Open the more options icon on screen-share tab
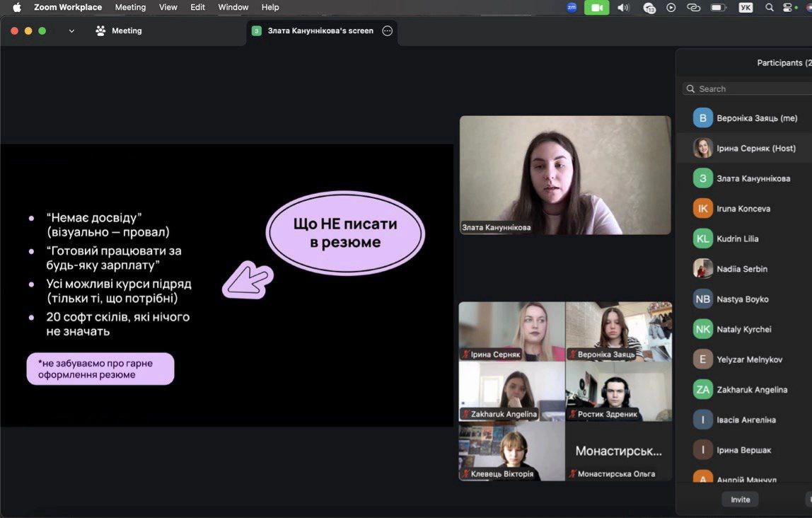 pyautogui.click(x=387, y=31)
